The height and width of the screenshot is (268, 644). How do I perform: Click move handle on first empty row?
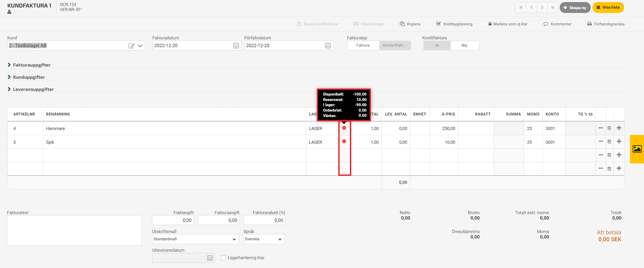pyautogui.click(x=619, y=155)
